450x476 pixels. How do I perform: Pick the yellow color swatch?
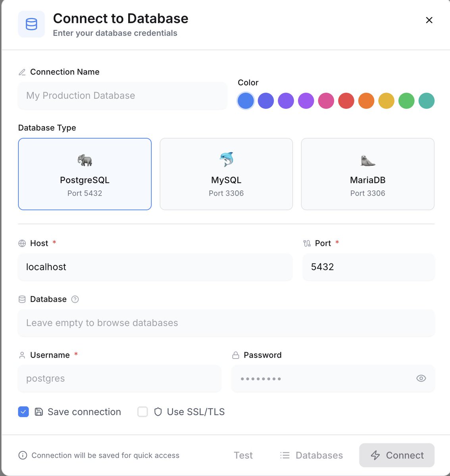coord(386,101)
